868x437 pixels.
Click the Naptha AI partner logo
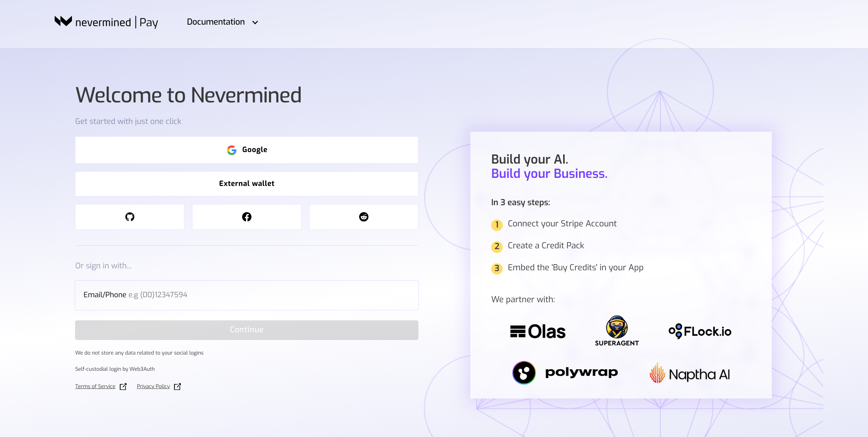coord(690,373)
